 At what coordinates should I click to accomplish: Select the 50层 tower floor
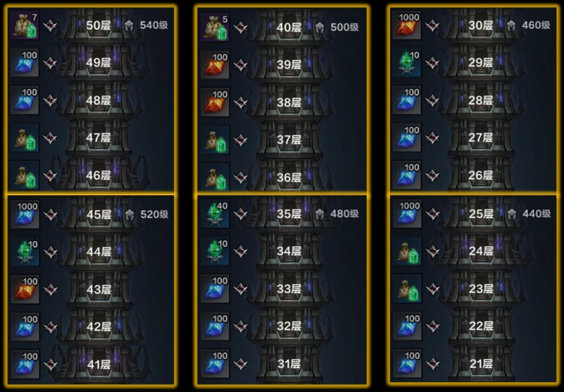(x=98, y=25)
